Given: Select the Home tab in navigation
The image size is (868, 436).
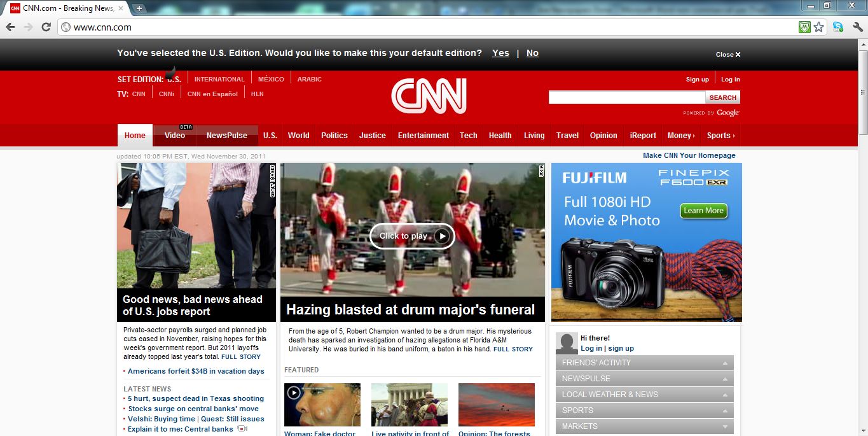Looking at the screenshot, I should click(135, 136).
